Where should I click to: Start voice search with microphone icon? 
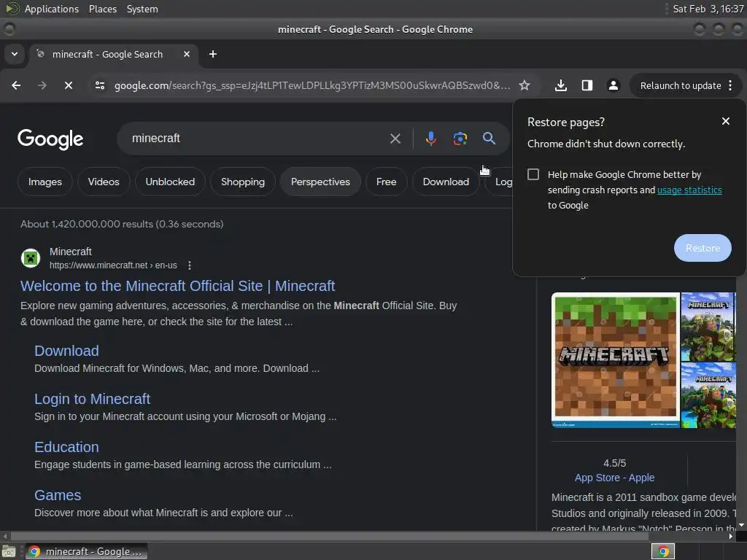[430, 139]
